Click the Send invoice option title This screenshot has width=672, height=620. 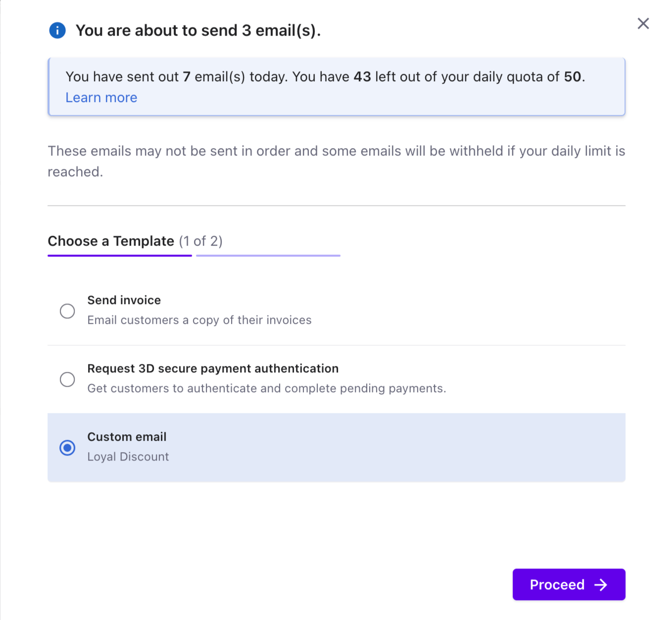124,300
